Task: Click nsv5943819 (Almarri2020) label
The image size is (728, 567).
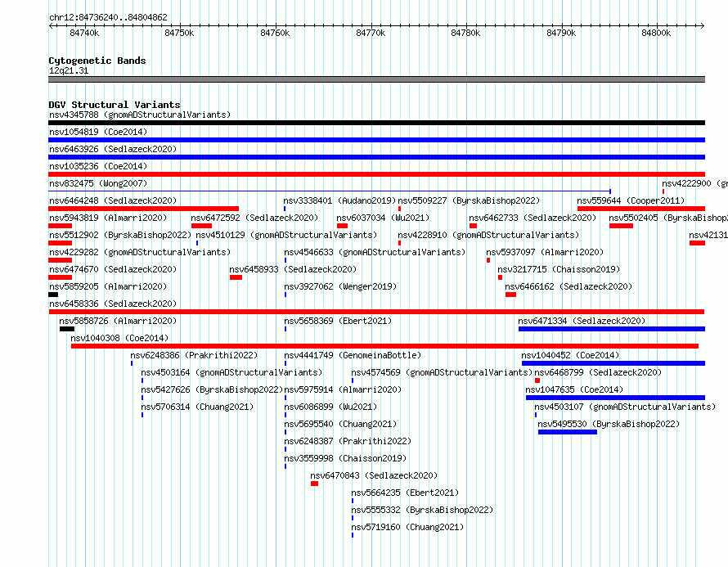Action: coord(108,218)
